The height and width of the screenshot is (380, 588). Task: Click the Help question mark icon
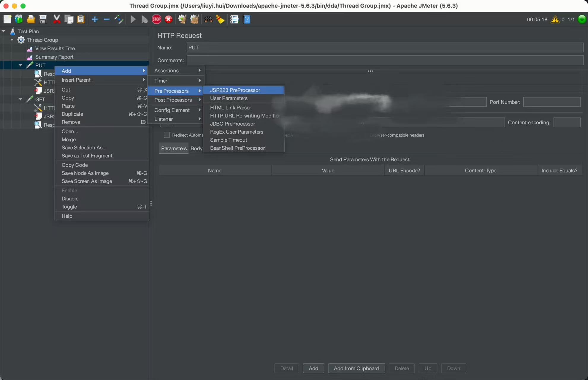[247, 20]
